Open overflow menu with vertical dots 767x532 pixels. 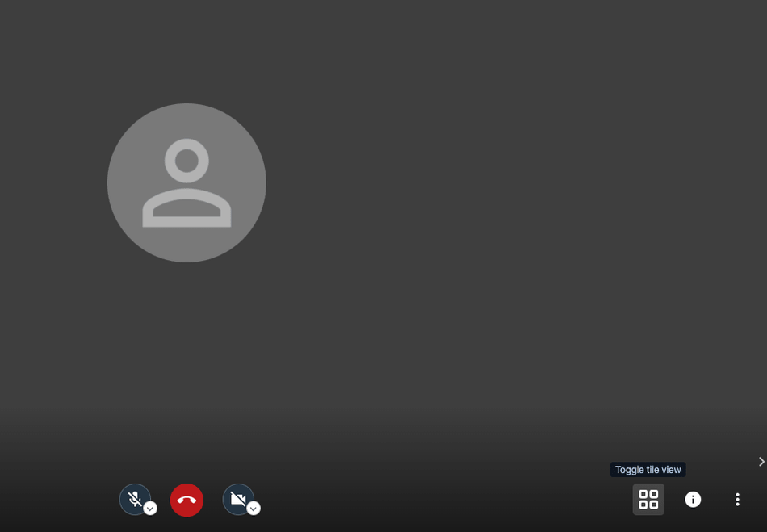click(737, 499)
